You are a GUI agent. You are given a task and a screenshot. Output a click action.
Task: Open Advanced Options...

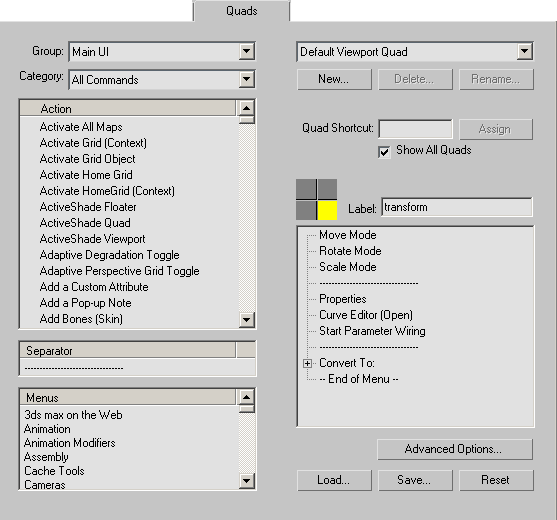(455, 449)
